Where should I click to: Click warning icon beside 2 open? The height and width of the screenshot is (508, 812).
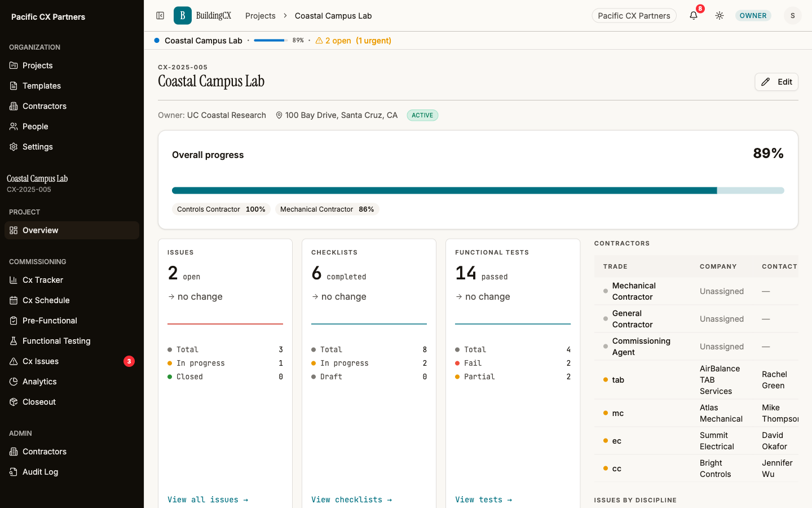[x=319, y=41]
